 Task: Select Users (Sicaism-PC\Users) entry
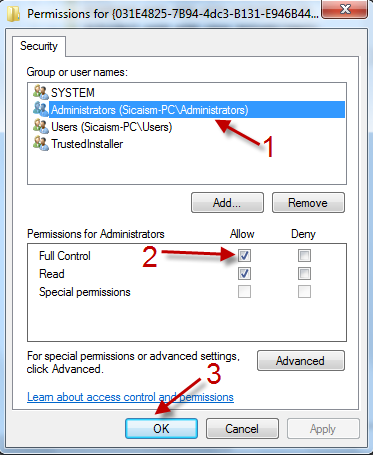click(111, 127)
